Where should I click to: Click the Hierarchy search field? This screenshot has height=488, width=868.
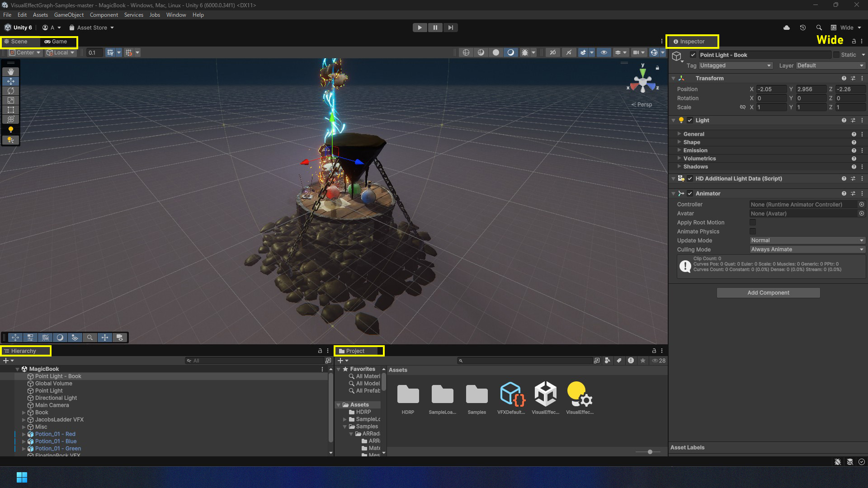[255, 361]
